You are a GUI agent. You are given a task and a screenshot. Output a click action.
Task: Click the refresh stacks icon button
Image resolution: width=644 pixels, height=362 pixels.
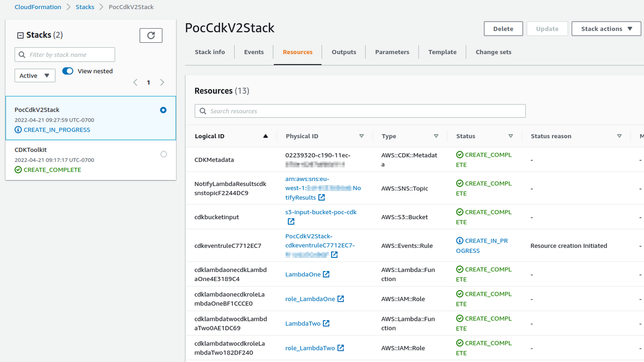coord(151,35)
